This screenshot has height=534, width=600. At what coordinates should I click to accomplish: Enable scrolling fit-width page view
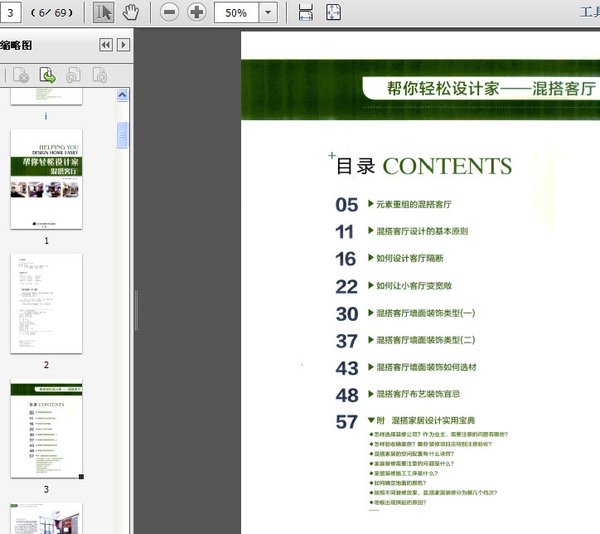tap(306, 13)
